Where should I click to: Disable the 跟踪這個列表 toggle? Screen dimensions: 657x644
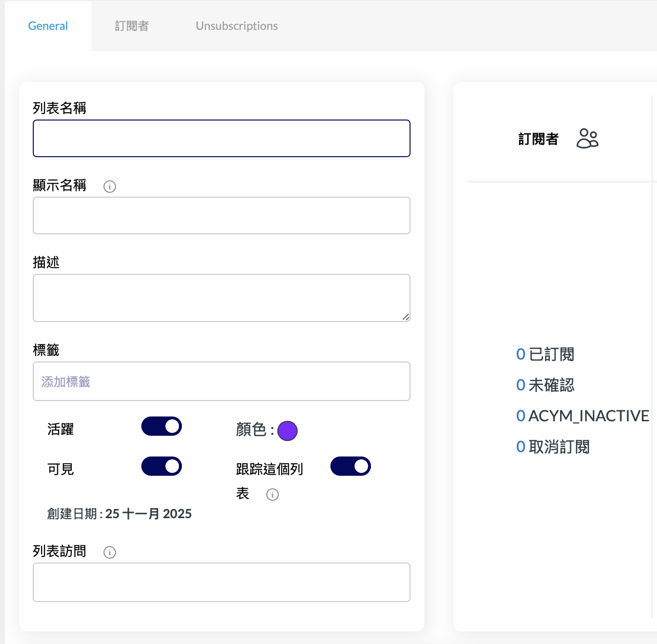(x=351, y=466)
